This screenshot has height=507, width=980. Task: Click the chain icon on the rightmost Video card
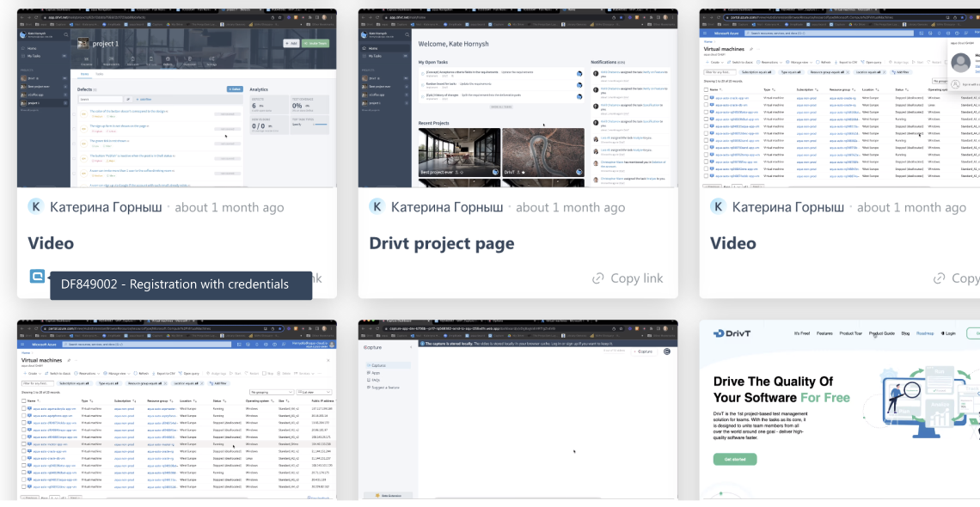click(940, 278)
